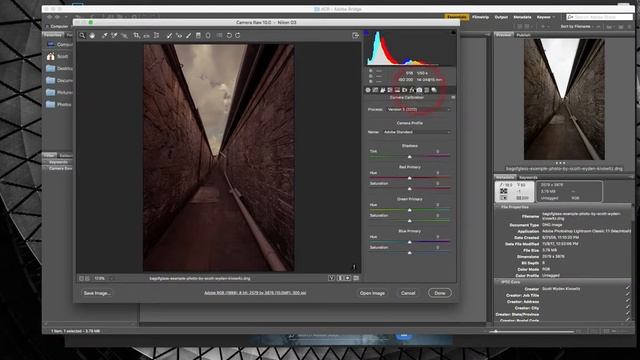Collapse the File Properties section
Viewport: 640px width, 360px height.
[498, 207]
